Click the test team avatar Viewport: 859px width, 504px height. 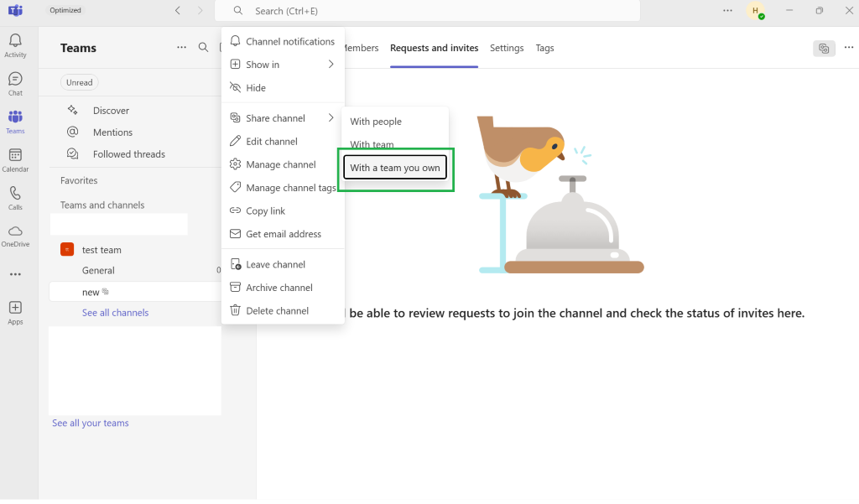click(67, 250)
